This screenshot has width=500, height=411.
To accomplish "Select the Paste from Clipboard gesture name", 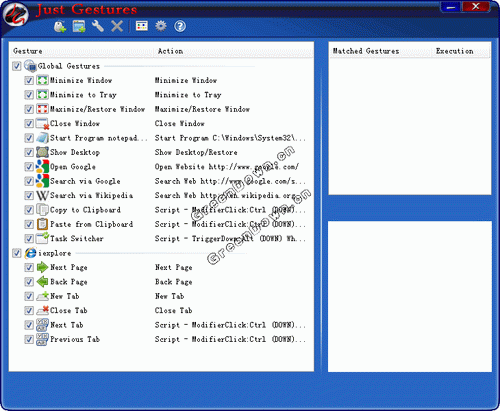I will [x=91, y=224].
